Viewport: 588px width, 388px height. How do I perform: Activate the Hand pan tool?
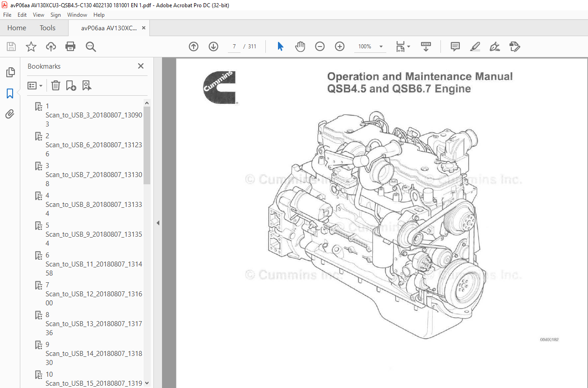(300, 47)
